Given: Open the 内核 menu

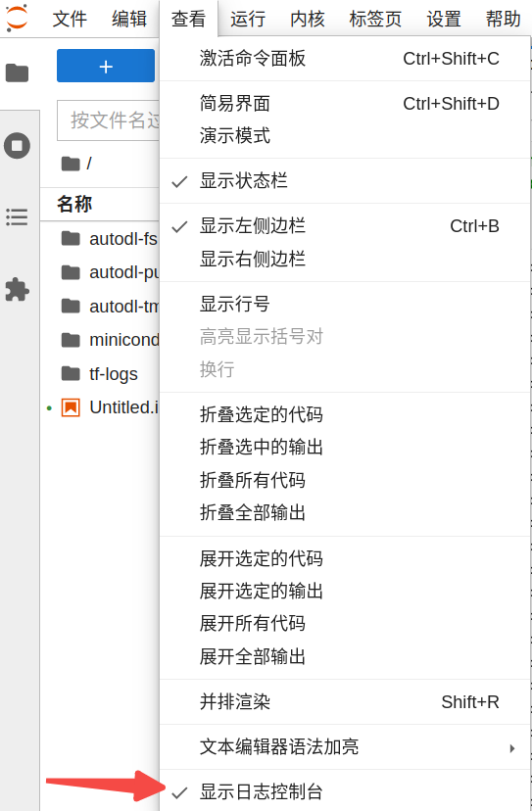Looking at the screenshot, I should (x=307, y=19).
